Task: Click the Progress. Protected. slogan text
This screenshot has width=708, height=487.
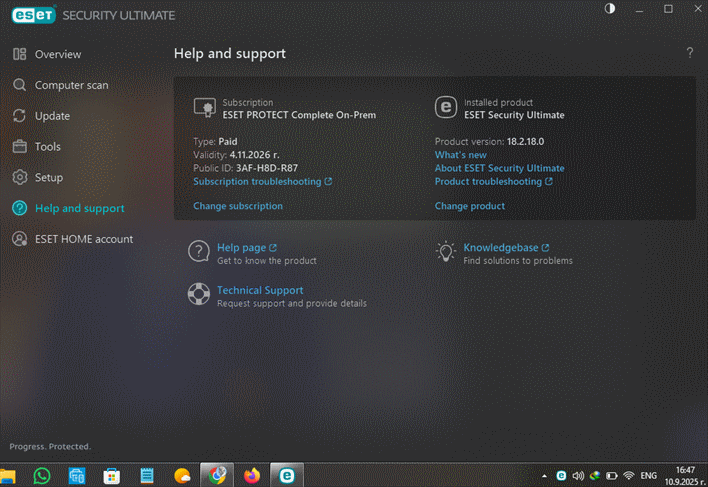Action: 50,446
